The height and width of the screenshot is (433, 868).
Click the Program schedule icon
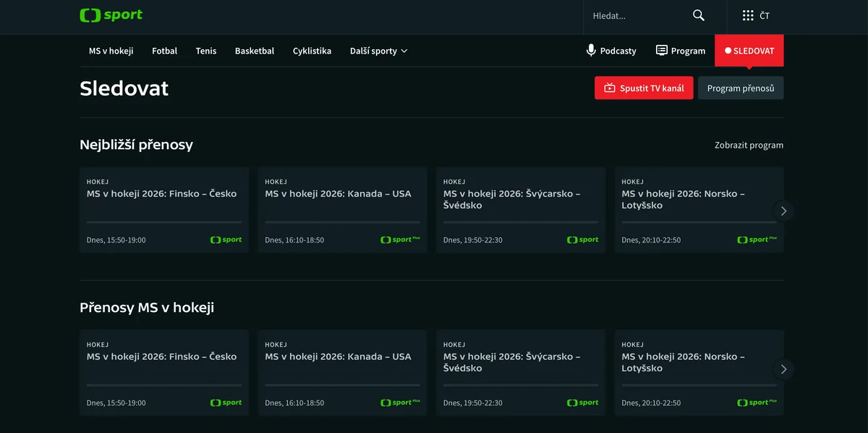point(661,51)
